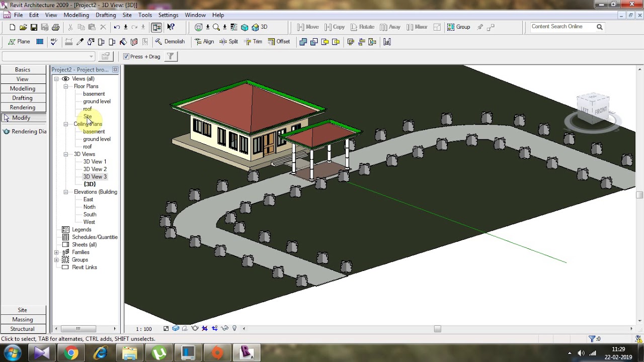Click the Model Graphics Style cube icon

click(x=176, y=328)
